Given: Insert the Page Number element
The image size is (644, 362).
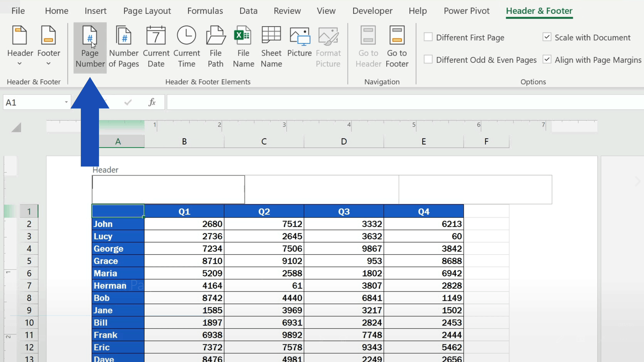Looking at the screenshot, I should pyautogui.click(x=90, y=46).
